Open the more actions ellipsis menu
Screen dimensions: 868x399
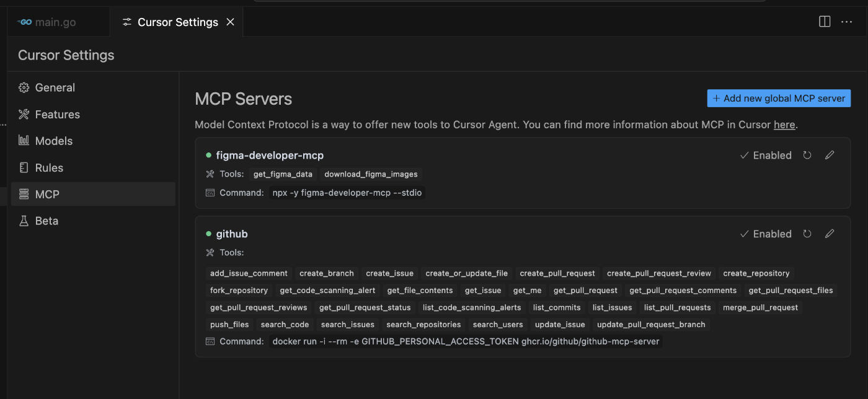846,22
